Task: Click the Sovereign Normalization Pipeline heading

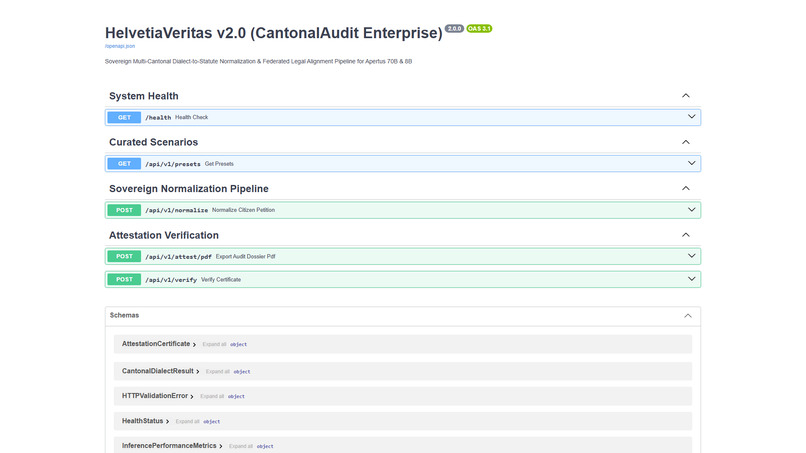Action: (189, 189)
